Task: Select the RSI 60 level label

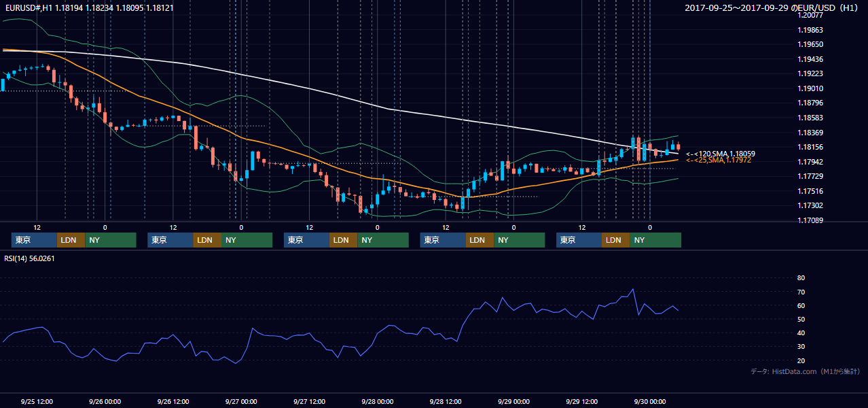Action: [801, 305]
